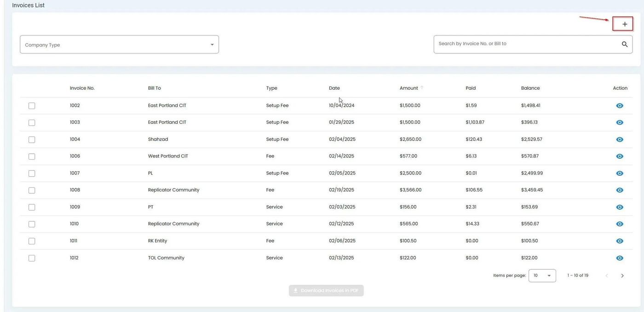Screen dimensions: 644x312
Task: Go to next page arrow
Action: [x=622, y=276]
